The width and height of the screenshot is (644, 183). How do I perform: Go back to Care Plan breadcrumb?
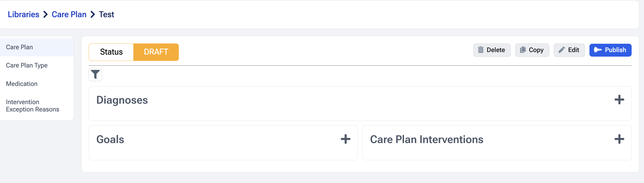tap(69, 14)
